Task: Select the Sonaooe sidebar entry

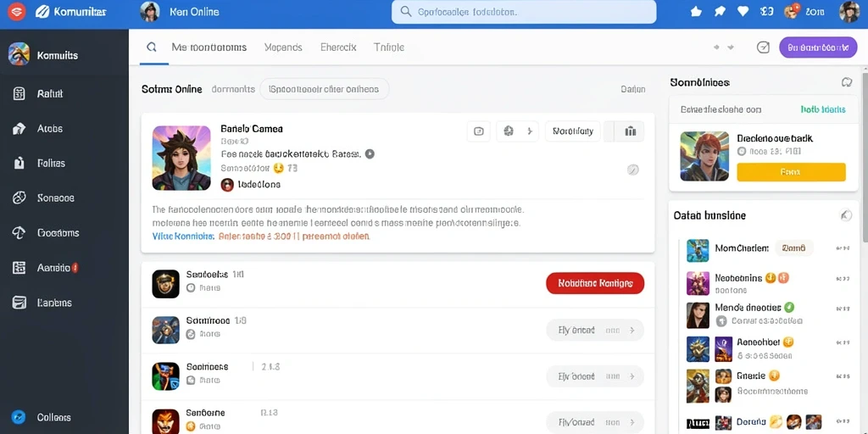Action: (64, 198)
